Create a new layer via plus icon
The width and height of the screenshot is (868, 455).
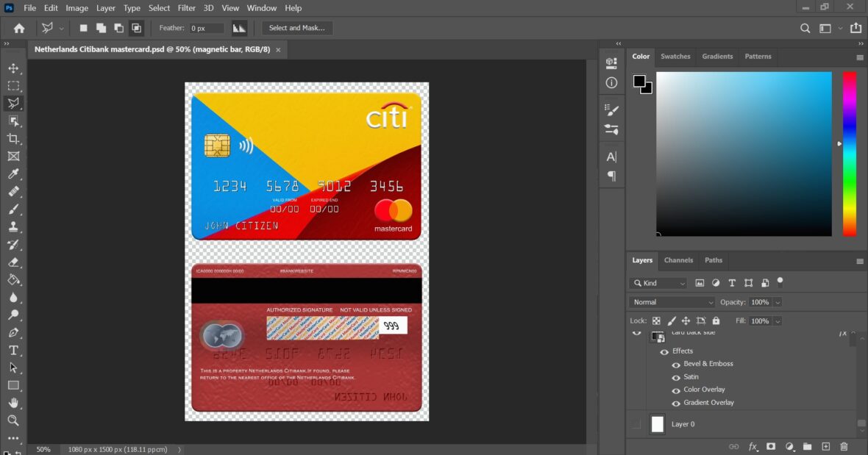[x=825, y=446]
